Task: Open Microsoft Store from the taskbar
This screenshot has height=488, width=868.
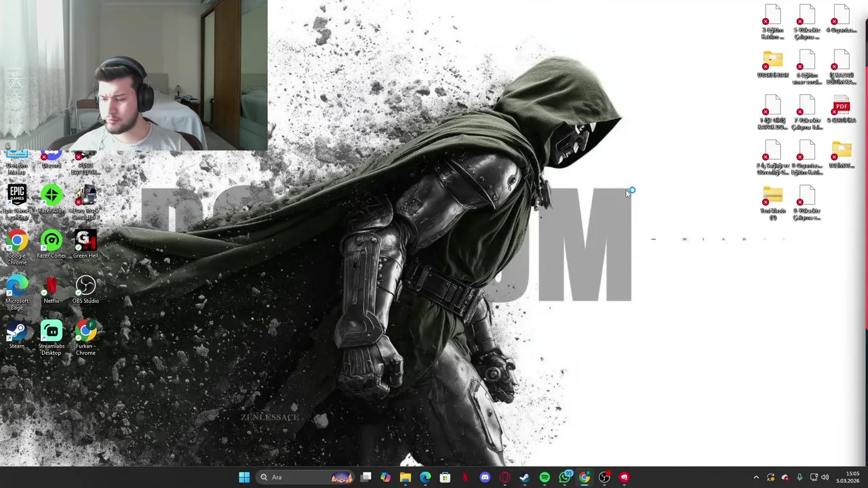Action: click(x=445, y=477)
